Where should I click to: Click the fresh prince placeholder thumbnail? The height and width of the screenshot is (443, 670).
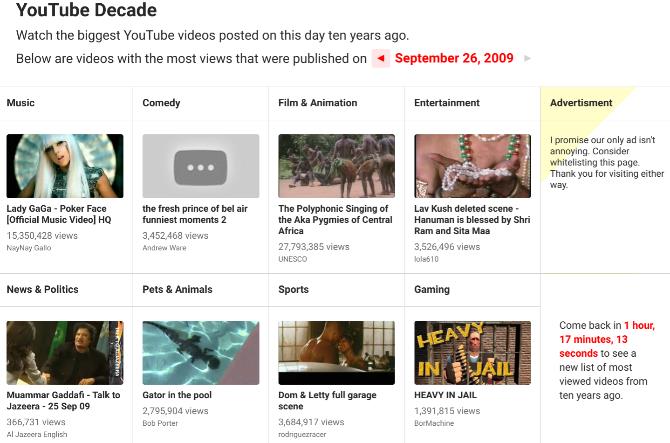coord(201,166)
